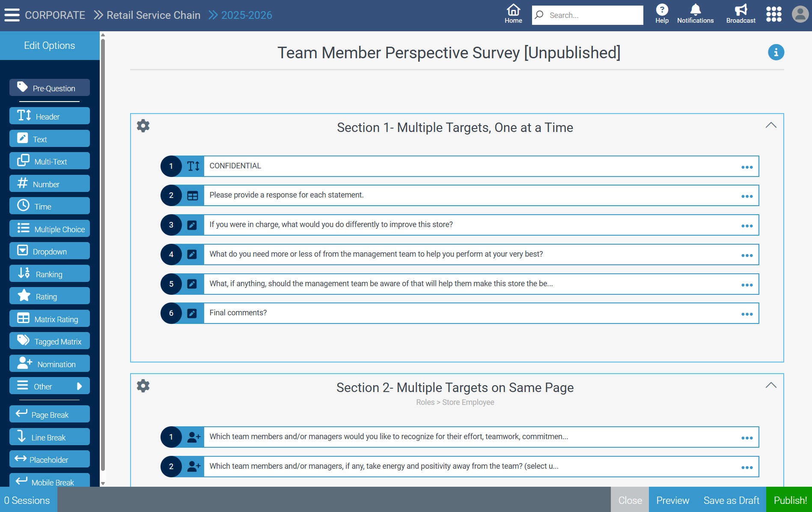Open the Help icon
Image resolution: width=812 pixels, height=512 pixels.
tap(662, 14)
